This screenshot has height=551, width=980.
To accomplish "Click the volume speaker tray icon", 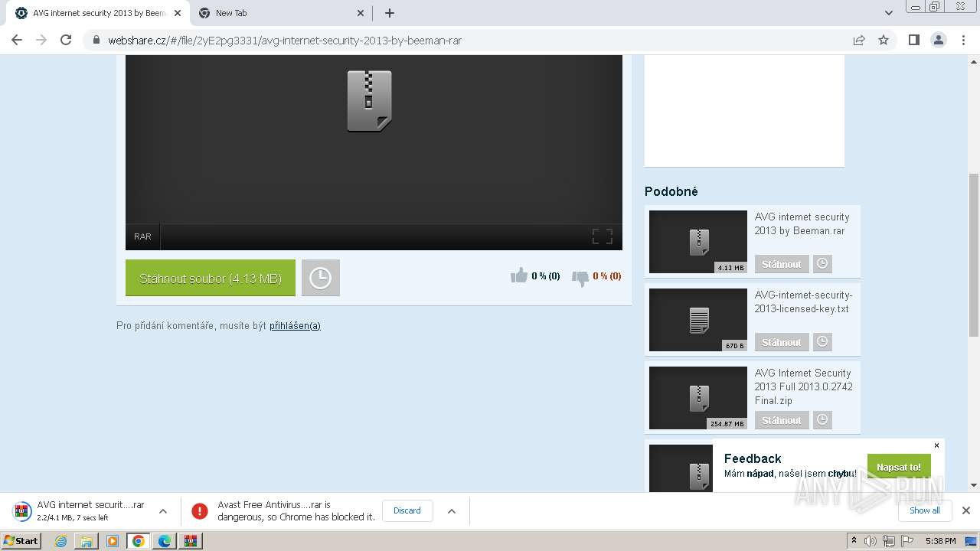I will tap(871, 541).
